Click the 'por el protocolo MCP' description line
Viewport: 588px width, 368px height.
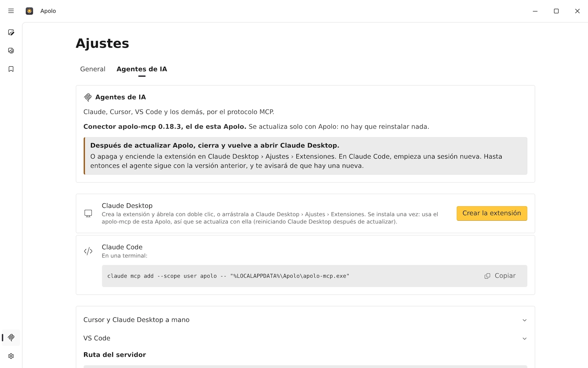pos(179,112)
